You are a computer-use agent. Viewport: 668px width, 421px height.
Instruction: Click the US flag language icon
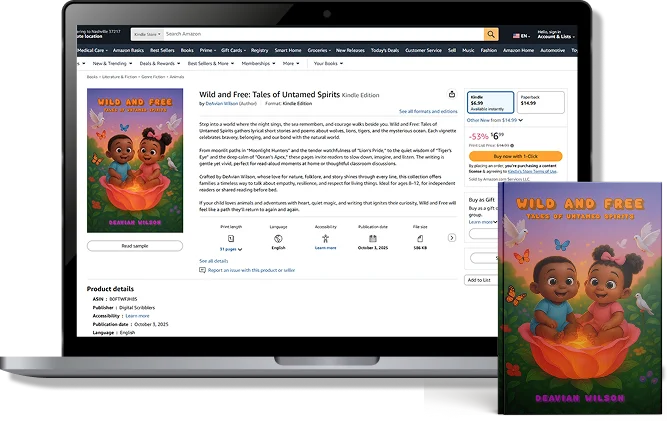pyautogui.click(x=516, y=36)
